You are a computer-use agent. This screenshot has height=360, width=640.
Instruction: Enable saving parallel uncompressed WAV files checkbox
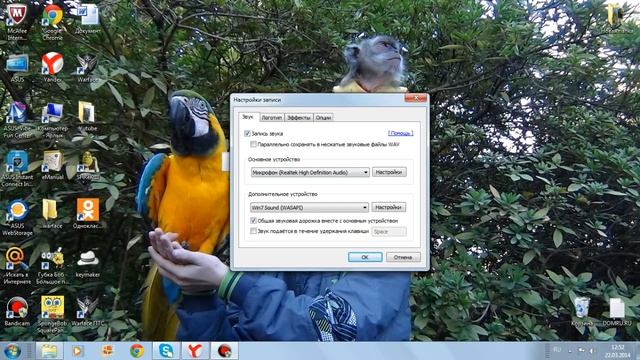coord(253,144)
